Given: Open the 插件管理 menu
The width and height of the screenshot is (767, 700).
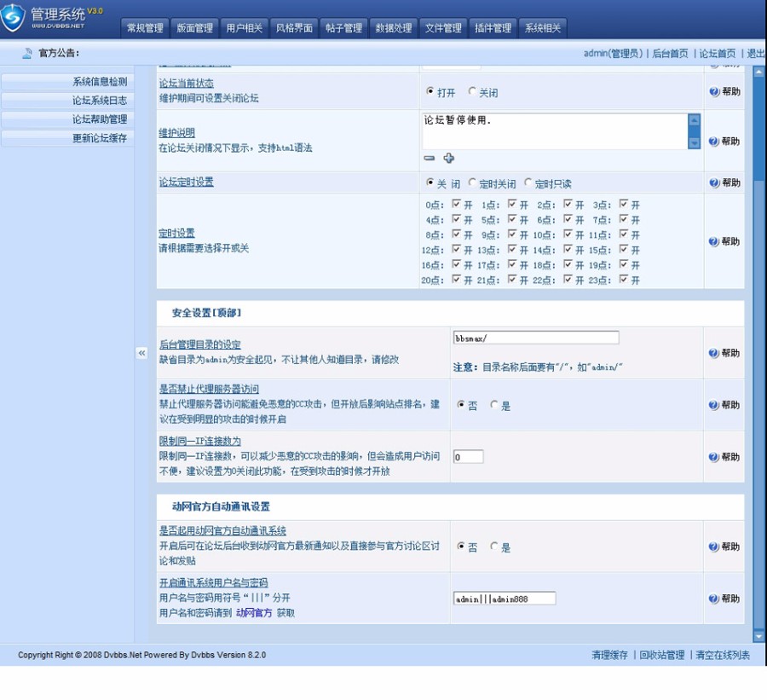Looking at the screenshot, I should coord(493,28).
